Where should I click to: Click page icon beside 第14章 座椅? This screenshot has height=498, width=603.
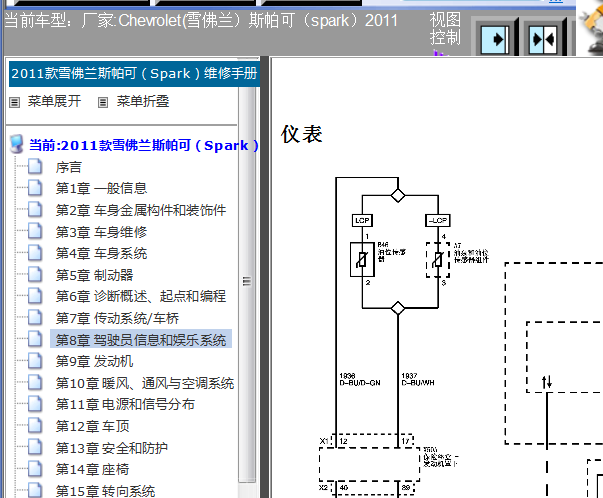click(35, 468)
